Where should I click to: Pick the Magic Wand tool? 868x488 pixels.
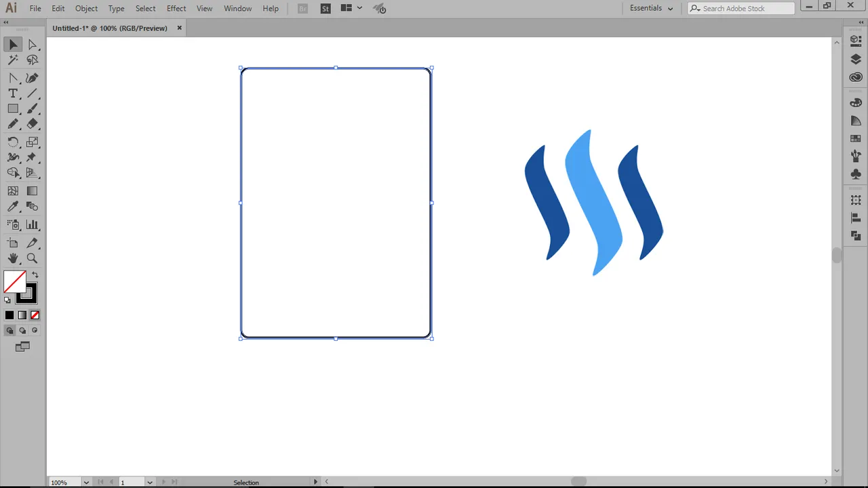14,60
